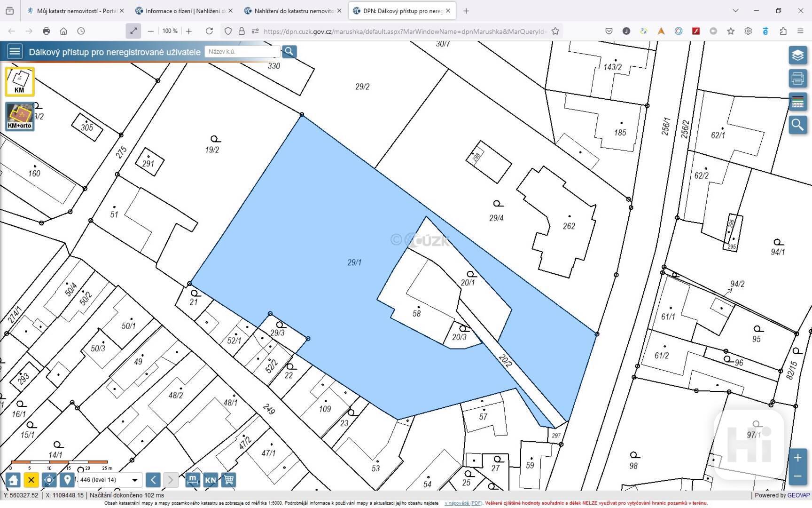Open the map legend icon
The width and height of the screenshot is (812, 508).
point(797,102)
